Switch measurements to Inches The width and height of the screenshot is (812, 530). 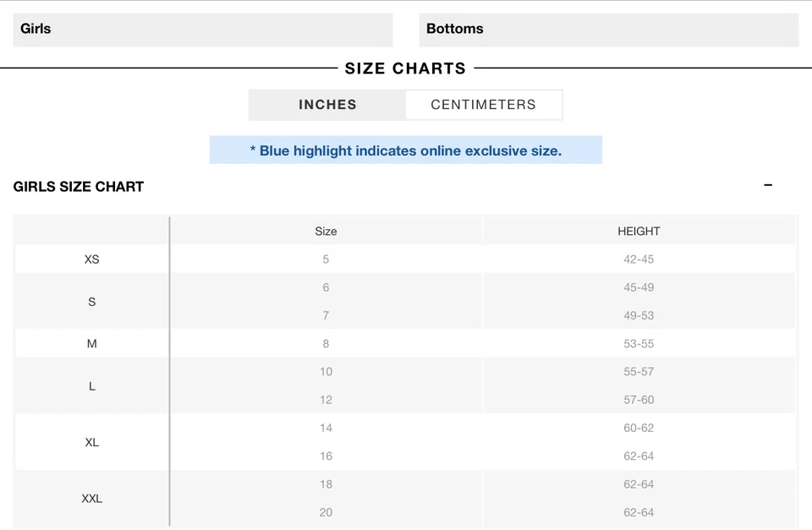[327, 105]
